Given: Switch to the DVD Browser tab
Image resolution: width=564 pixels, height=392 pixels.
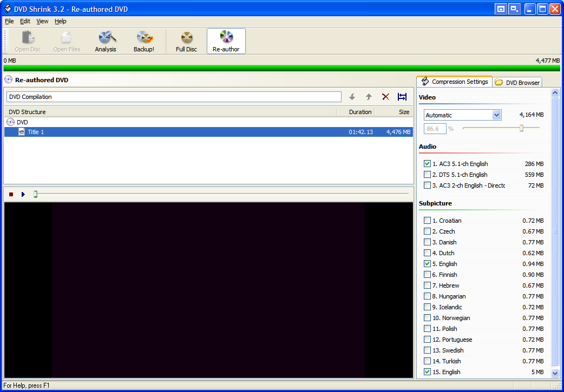Looking at the screenshot, I should 517,82.
